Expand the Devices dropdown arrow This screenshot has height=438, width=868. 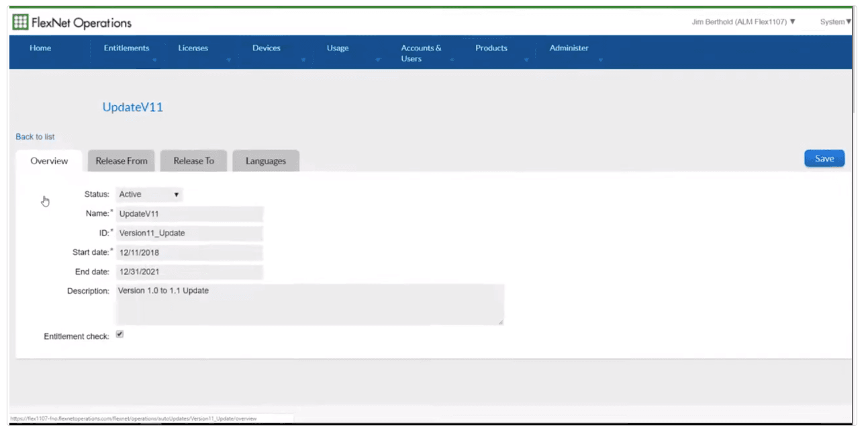tap(303, 60)
